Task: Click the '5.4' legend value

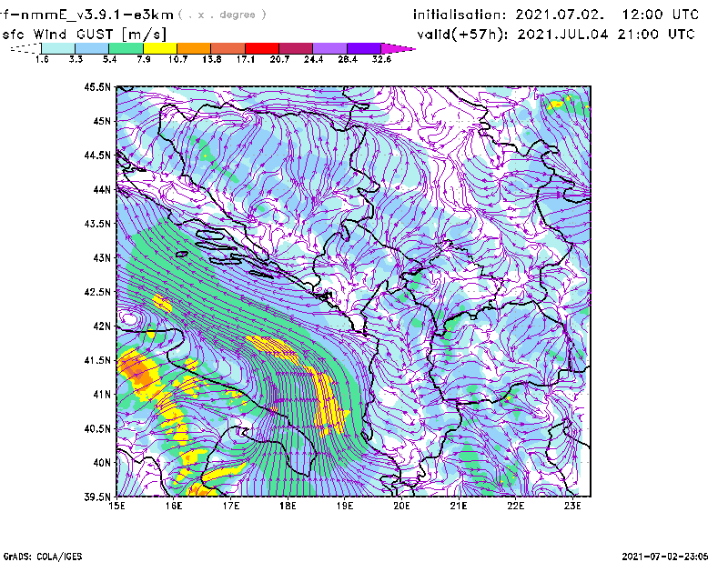Action: [x=109, y=59]
